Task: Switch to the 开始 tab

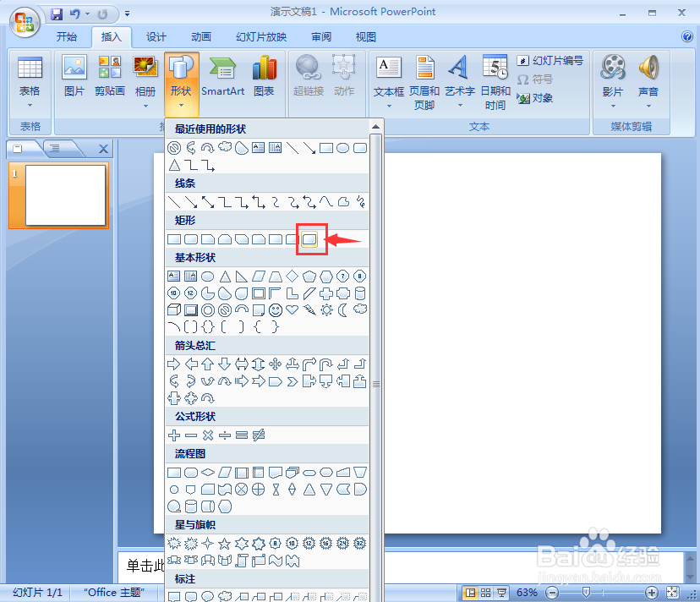Action: [x=67, y=37]
